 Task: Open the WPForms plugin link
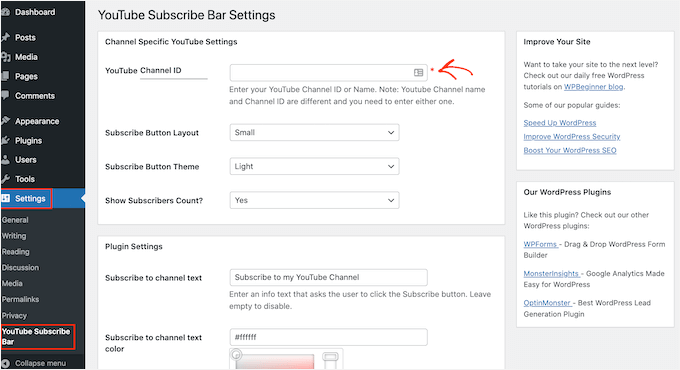click(540, 244)
